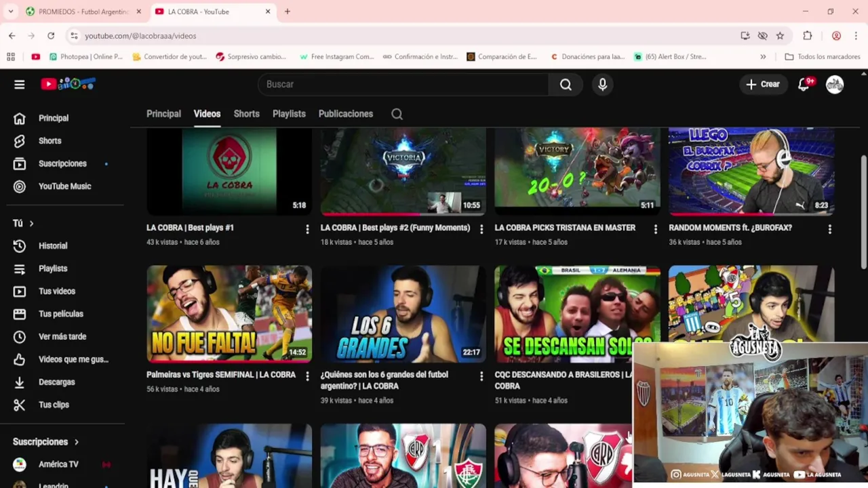Click the page vertical scrollbar

tap(863, 211)
